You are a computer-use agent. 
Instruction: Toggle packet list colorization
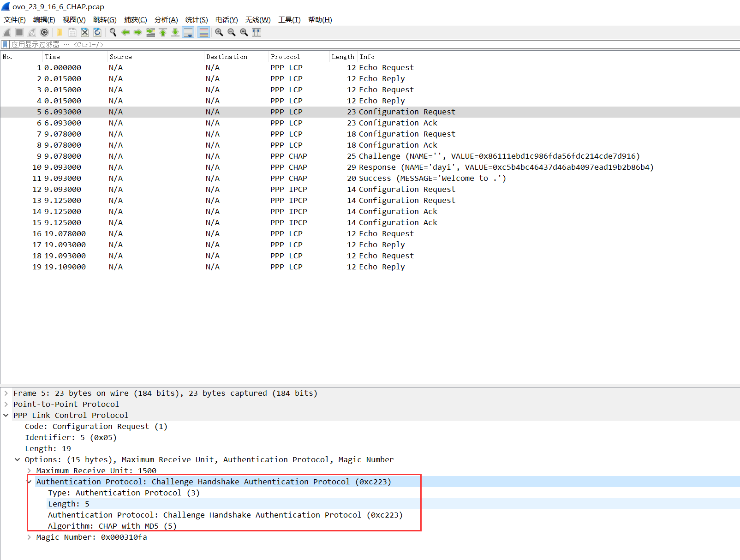[x=203, y=32]
